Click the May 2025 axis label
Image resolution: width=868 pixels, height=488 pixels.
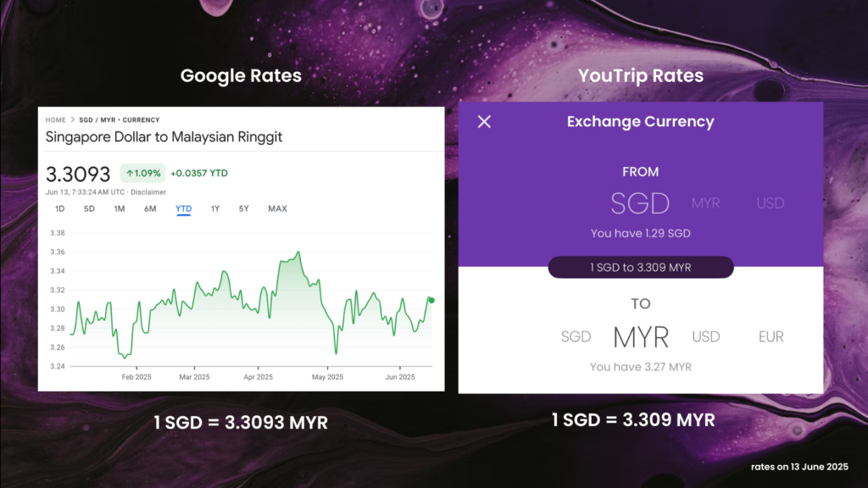click(x=328, y=377)
